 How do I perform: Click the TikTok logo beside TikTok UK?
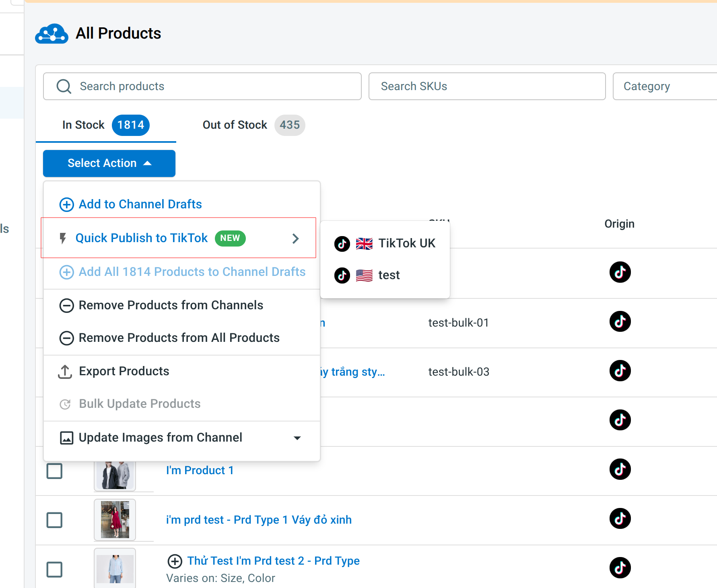(342, 243)
